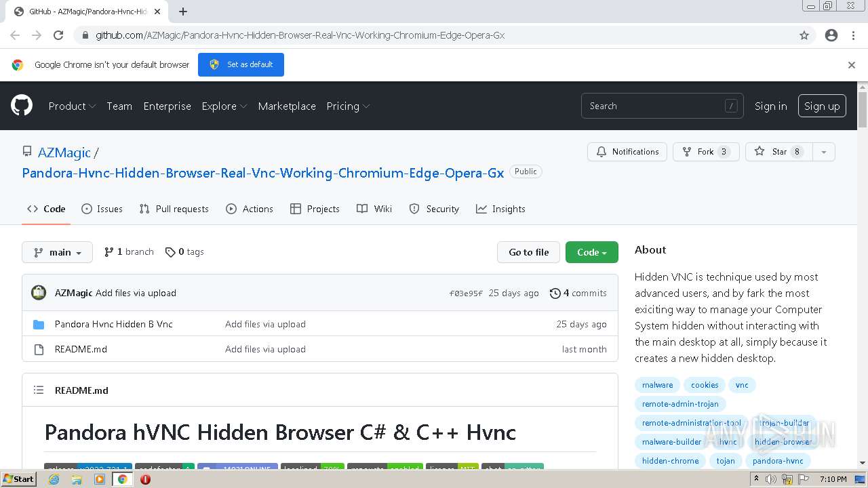This screenshot has height=488, width=868.
Task: Open the system tray volume icon
Action: (771, 479)
